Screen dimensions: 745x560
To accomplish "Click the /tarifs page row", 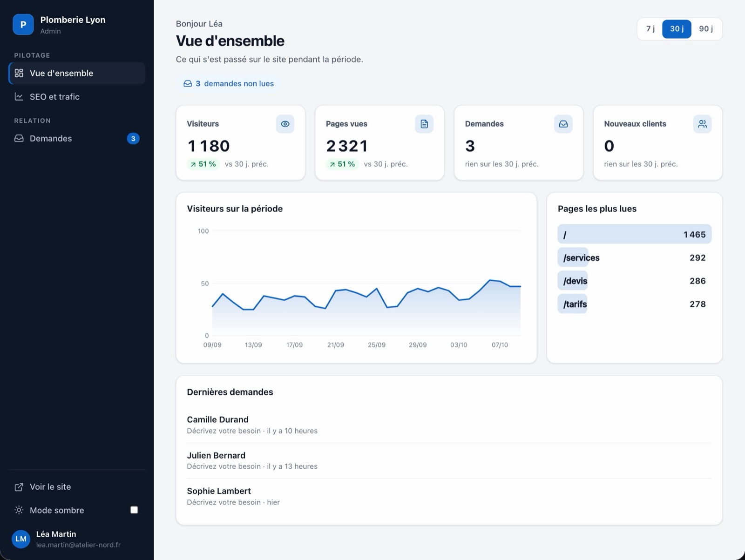I will point(634,304).
